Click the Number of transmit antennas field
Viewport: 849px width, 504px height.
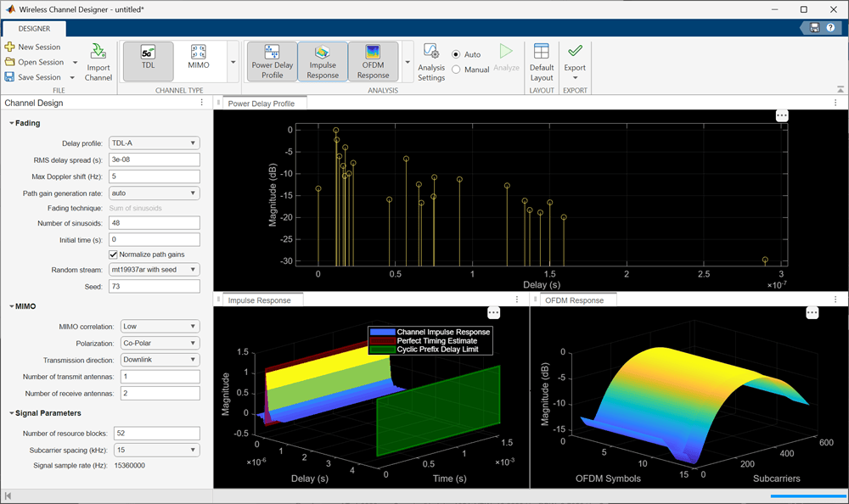(x=160, y=377)
